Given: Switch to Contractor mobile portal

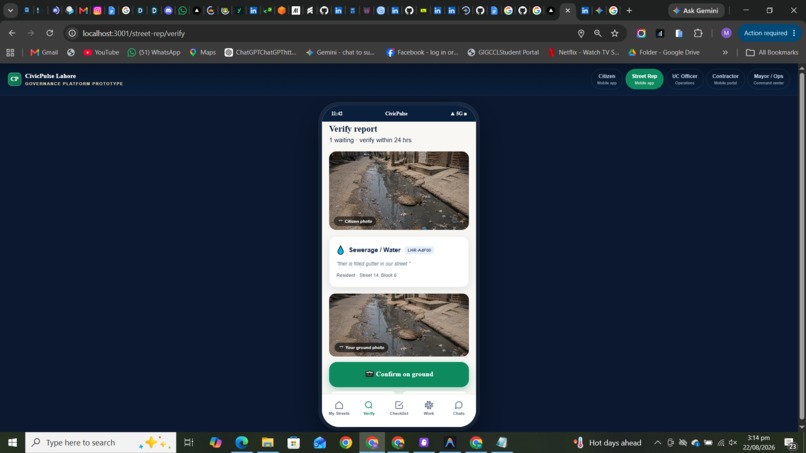Looking at the screenshot, I should [x=725, y=79].
